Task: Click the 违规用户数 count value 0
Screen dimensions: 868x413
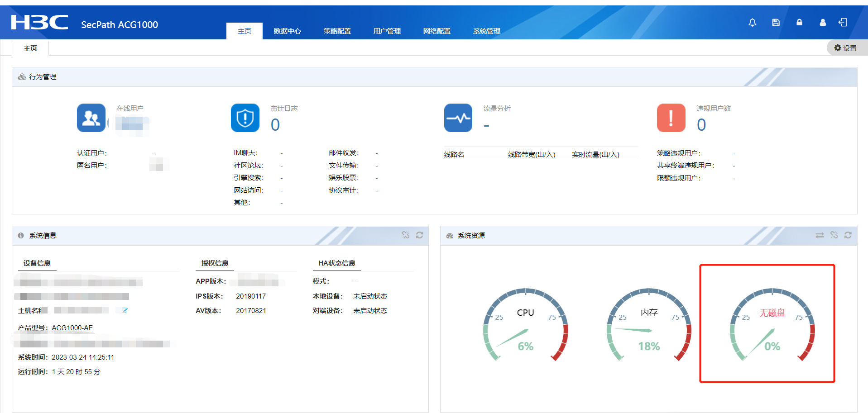Action: pos(701,125)
